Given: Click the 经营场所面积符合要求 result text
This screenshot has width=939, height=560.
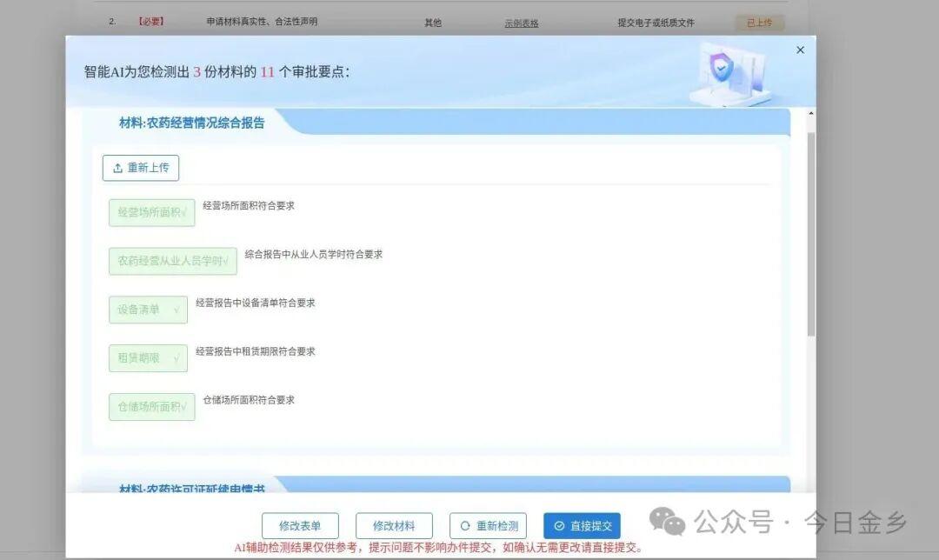Looking at the screenshot, I should [249, 206].
